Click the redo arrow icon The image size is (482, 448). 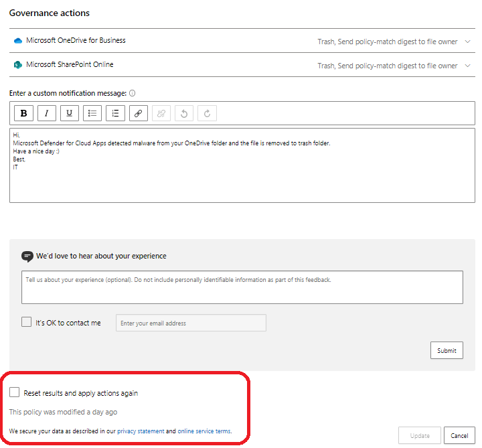coord(207,113)
